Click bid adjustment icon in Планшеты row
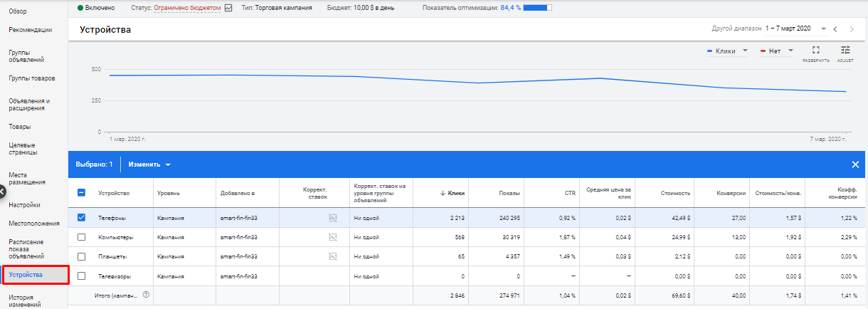The width and height of the screenshot is (868, 309). 332,256
